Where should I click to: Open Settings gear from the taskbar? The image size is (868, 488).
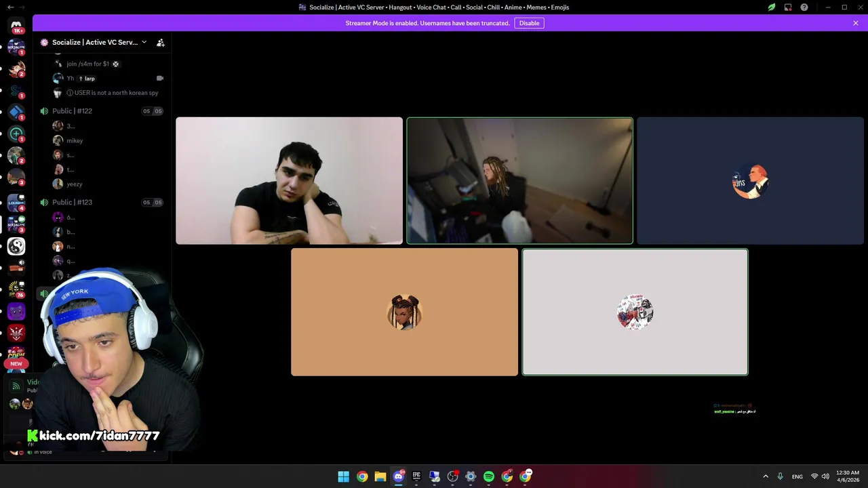(x=471, y=476)
